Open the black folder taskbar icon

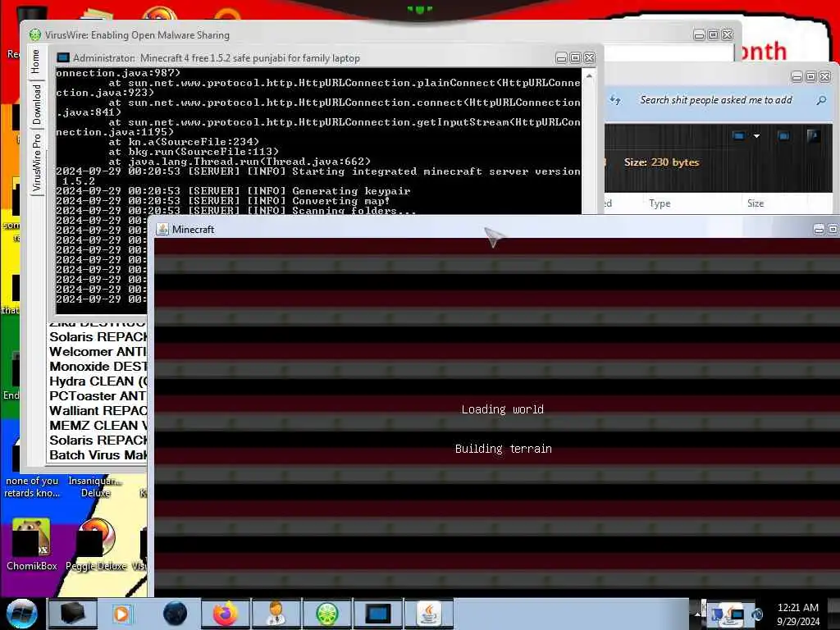(x=73, y=614)
